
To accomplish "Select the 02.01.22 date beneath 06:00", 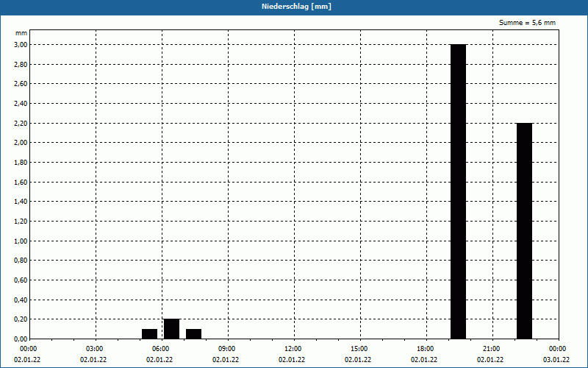I will [x=159, y=360].
